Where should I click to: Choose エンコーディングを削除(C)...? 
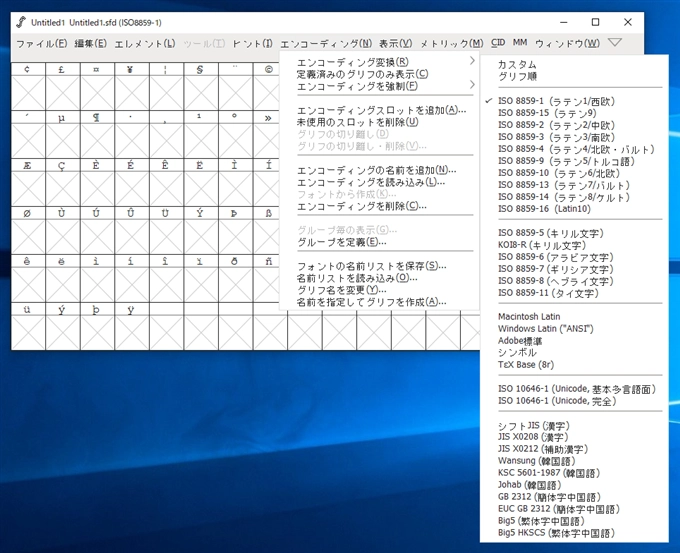point(379,206)
